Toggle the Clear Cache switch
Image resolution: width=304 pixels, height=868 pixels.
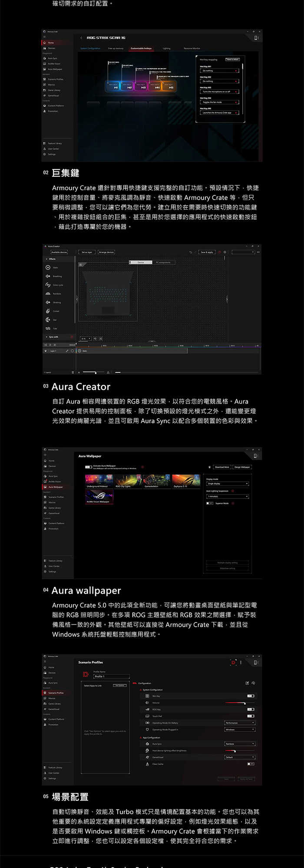251,764
